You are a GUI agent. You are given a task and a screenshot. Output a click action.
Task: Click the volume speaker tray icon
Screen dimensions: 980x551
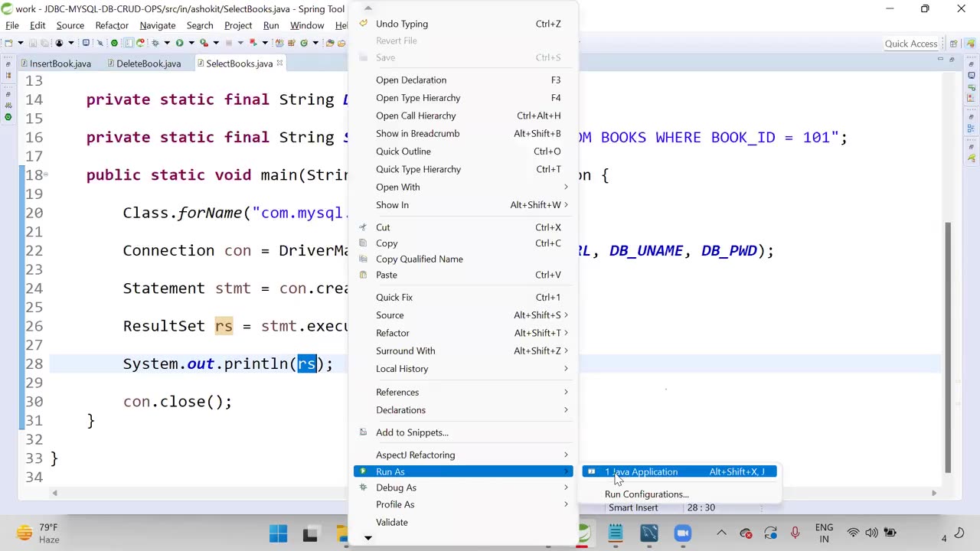(871, 533)
